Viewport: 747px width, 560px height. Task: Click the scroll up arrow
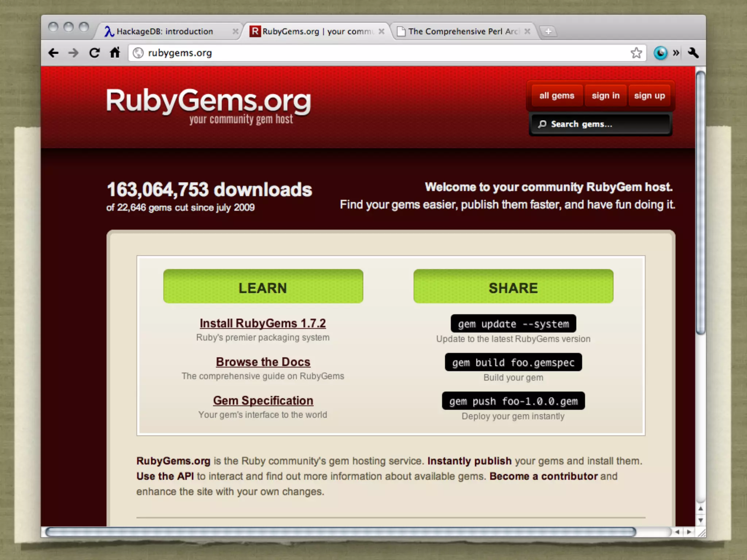(x=700, y=509)
